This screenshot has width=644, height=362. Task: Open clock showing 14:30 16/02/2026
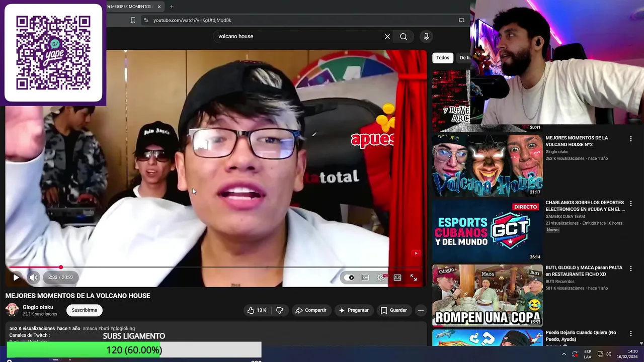point(627,354)
